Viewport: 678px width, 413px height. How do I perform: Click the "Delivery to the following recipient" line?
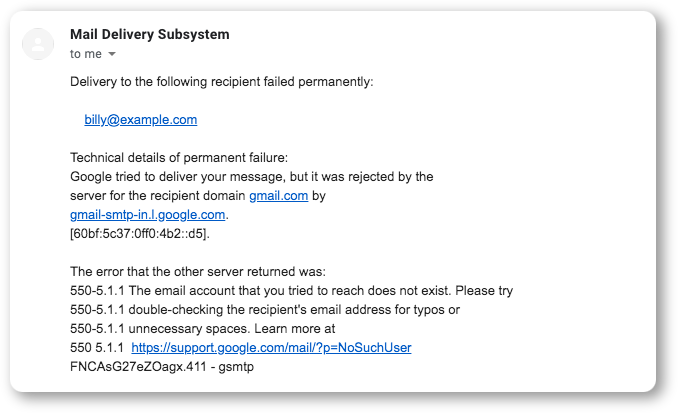[221, 82]
